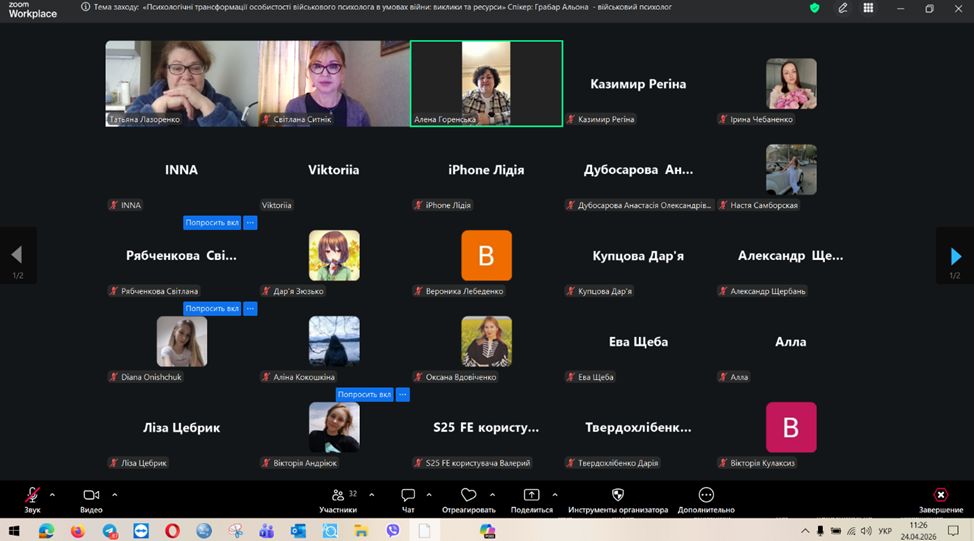Open Инструменты организатора host tools
This screenshot has height=541, width=974.
point(618,497)
